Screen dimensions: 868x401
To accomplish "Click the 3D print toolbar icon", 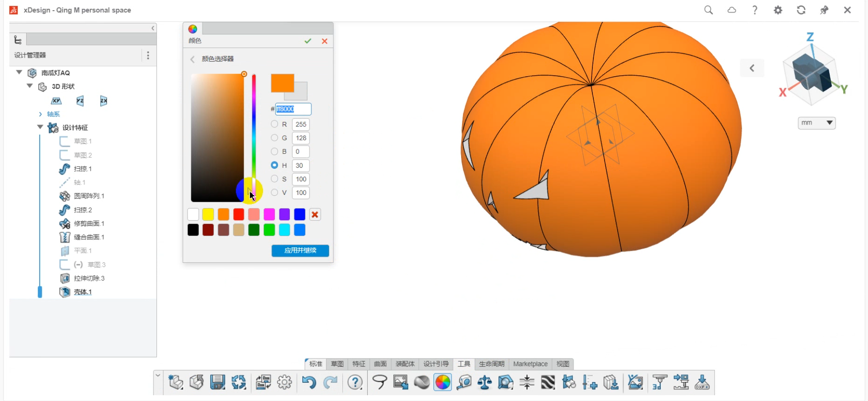I will tap(659, 383).
